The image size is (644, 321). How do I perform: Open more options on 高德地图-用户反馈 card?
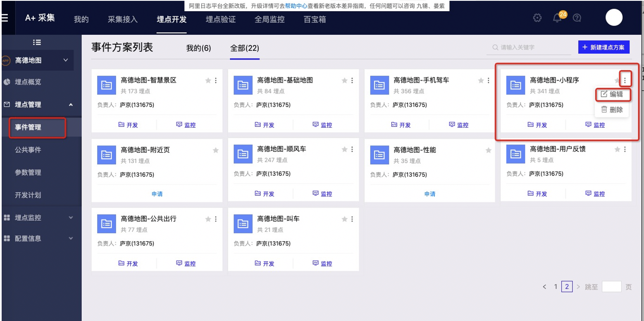[x=625, y=149]
